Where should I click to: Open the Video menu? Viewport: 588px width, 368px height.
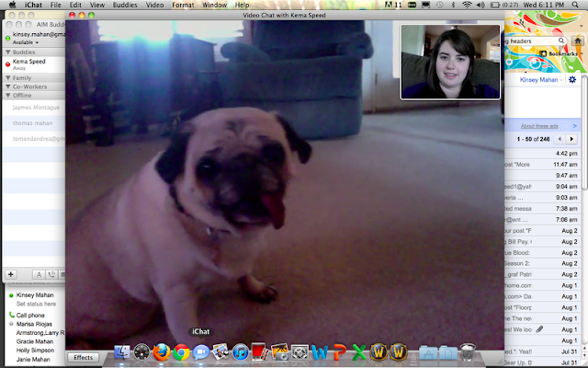154,5
